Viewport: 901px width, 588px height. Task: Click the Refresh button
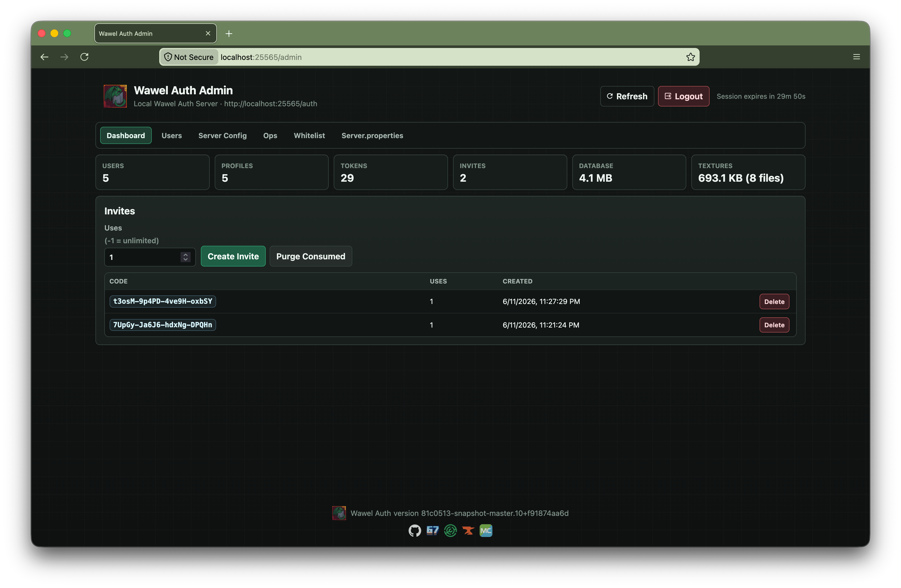(x=627, y=96)
